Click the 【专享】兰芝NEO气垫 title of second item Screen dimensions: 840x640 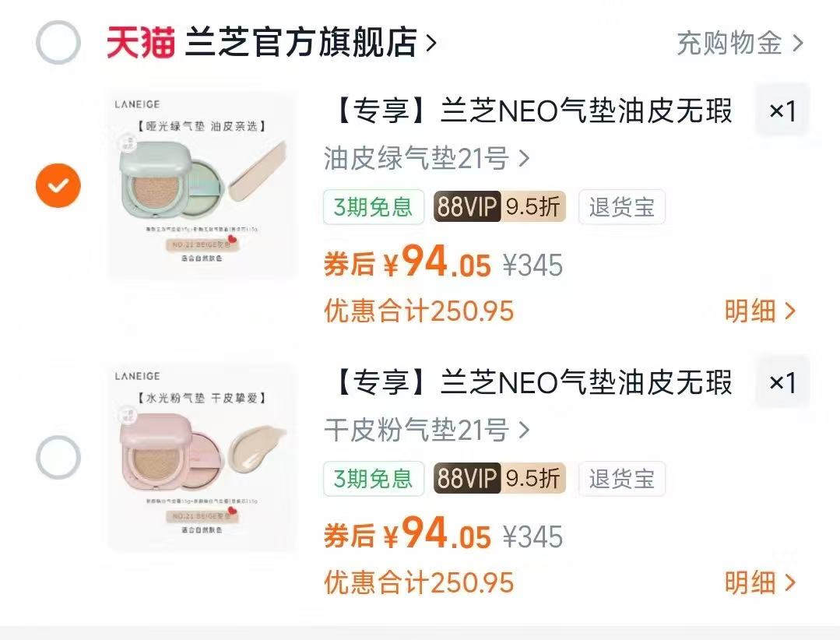pyautogui.click(x=529, y=382)
